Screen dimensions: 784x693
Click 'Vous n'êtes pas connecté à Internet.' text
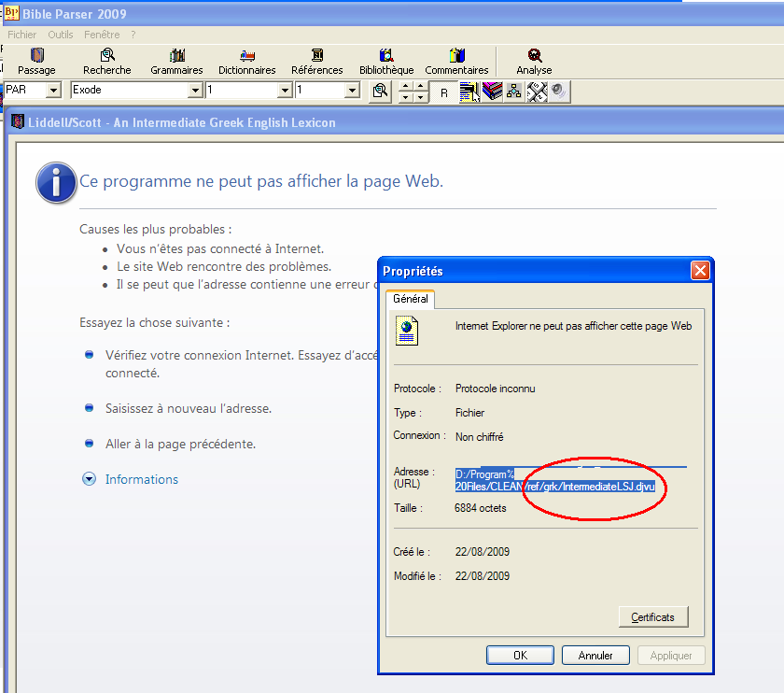220,248
